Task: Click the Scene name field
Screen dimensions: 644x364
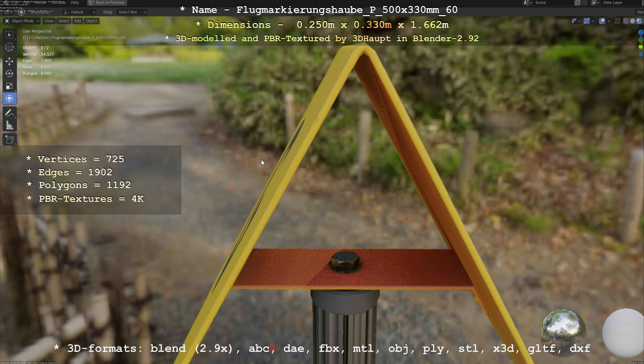Action: 553,2
